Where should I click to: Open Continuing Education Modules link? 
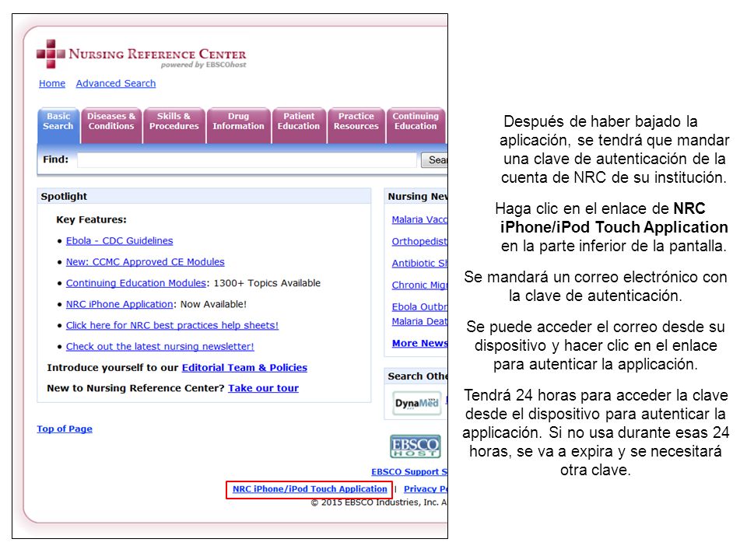click(x=135, y=283)
